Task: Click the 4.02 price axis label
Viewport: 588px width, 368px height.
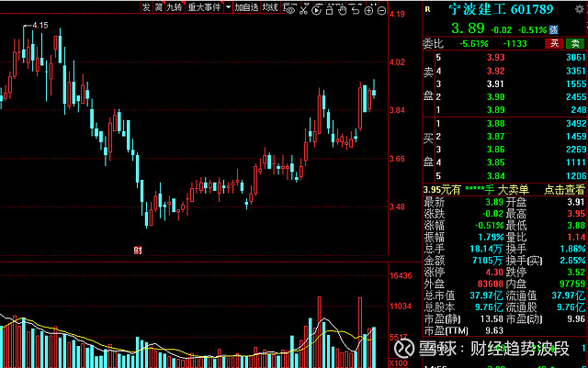Action: [397, 62]
